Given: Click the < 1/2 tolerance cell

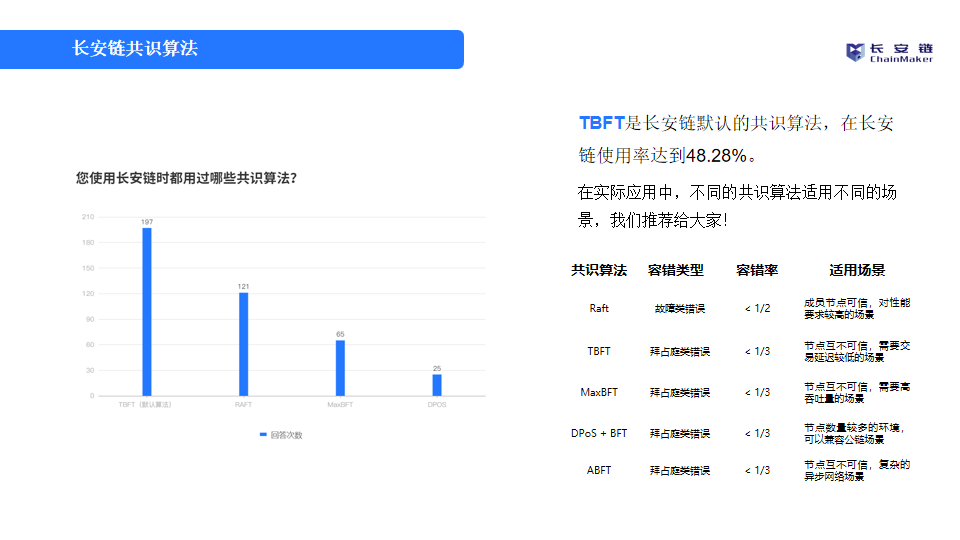Looking at the screenshot, I should point(757,309).
